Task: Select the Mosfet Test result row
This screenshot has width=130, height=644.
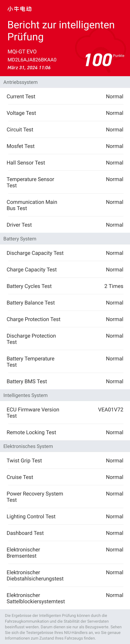Action: (x=65, y=146)
